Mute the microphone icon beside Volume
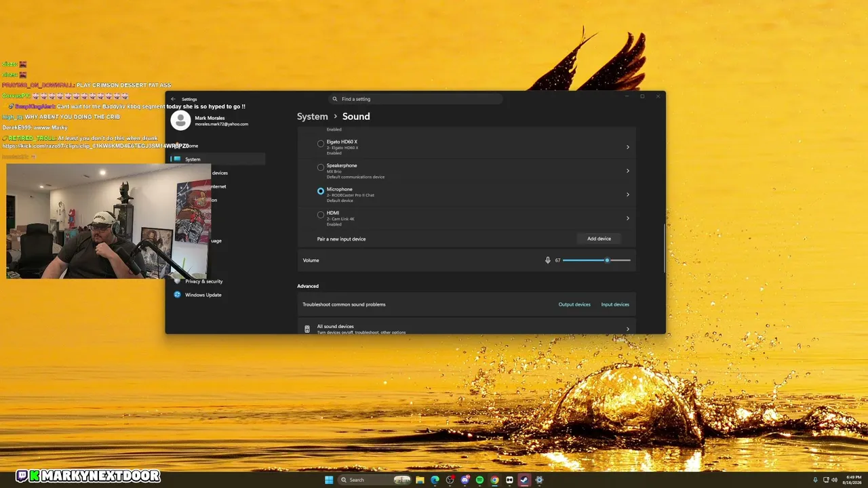 tap(548, 260)
